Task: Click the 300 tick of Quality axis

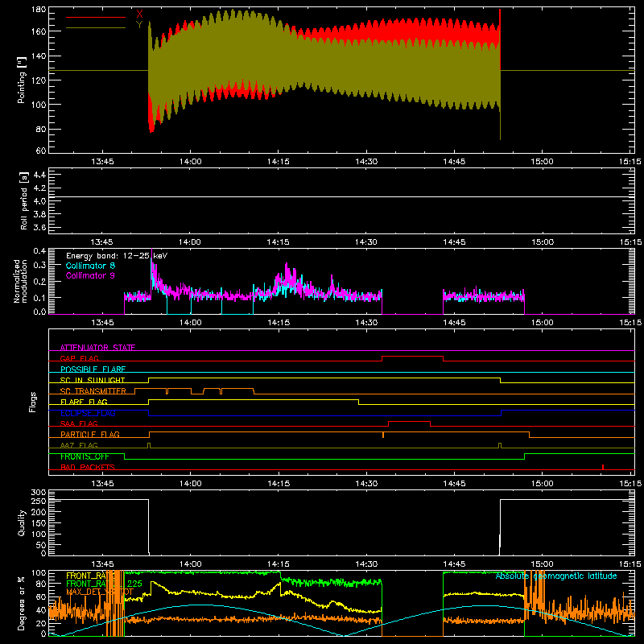Action: point(38,493)
